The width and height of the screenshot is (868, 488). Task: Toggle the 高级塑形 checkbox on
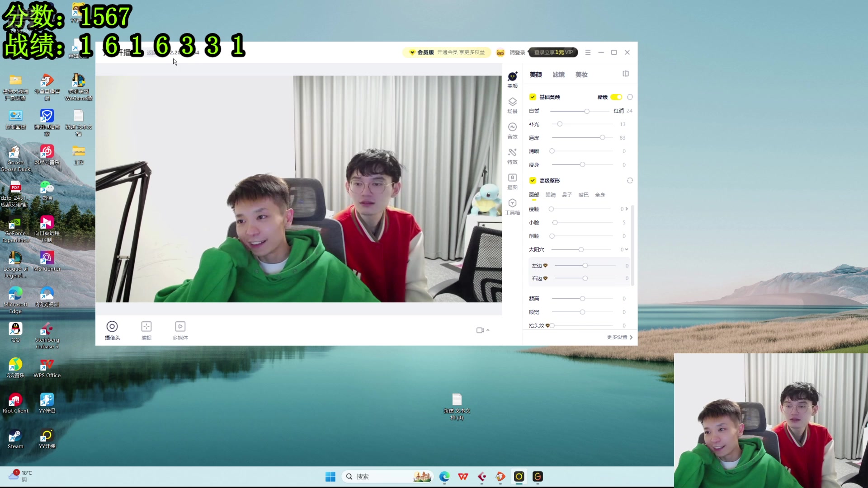[533, 180]
